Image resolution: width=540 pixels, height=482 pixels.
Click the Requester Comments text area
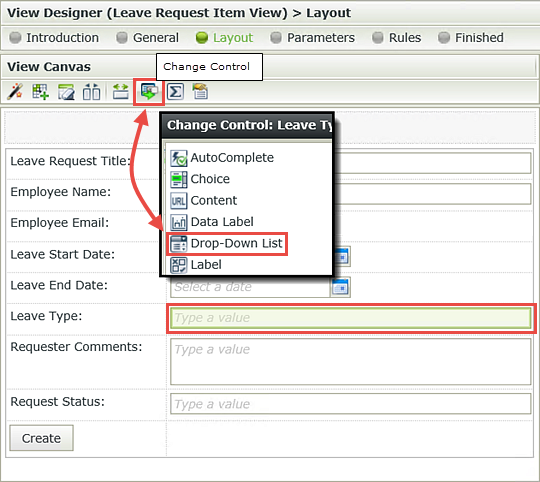point(351,362)
